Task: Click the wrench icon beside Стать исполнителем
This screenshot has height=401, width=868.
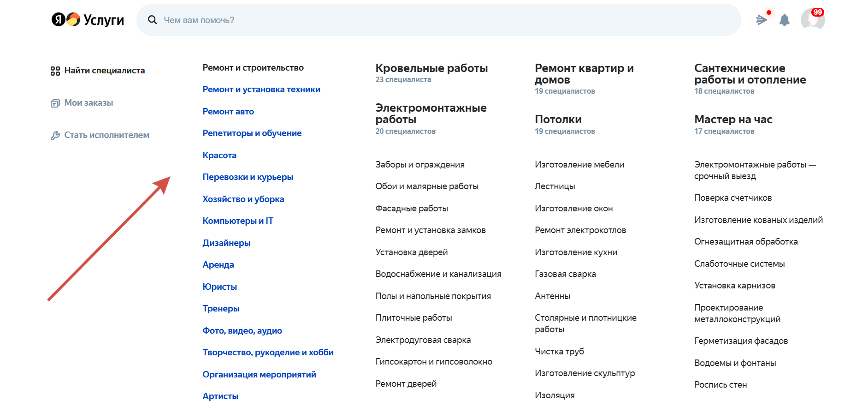Action: (x=55, y=136)
